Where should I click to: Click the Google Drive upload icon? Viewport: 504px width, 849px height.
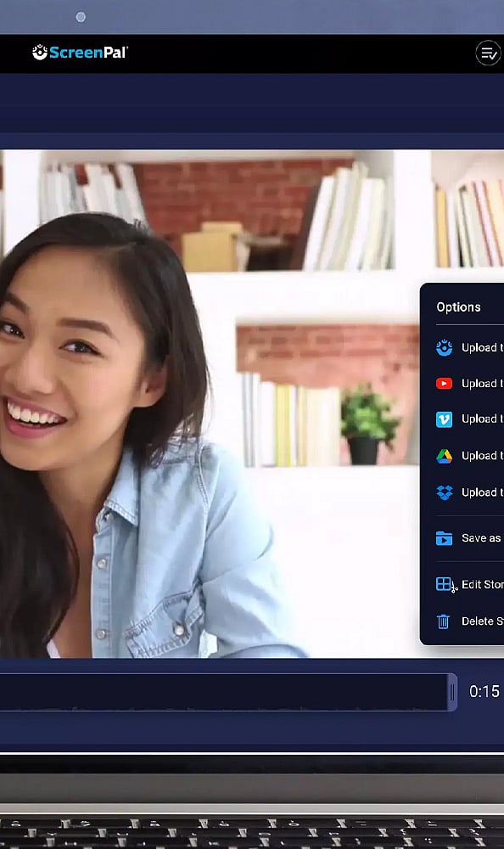[444, 456]
